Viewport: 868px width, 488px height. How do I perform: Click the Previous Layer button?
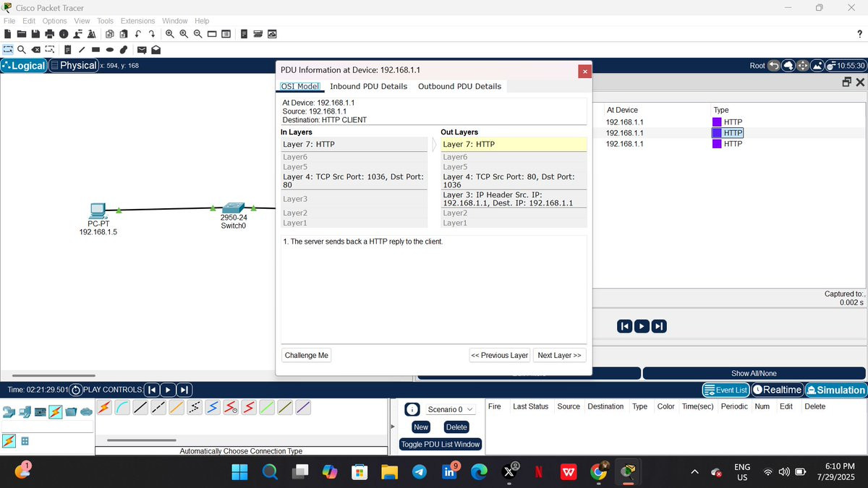[x=499, y=355]
